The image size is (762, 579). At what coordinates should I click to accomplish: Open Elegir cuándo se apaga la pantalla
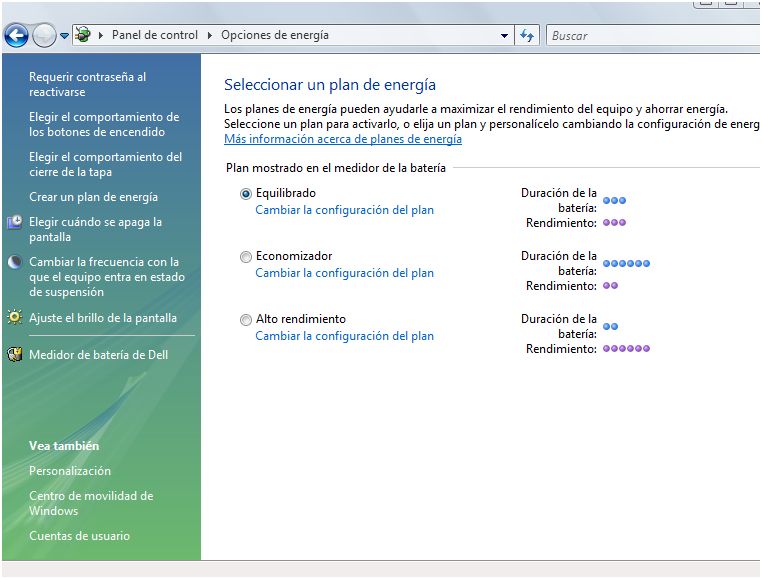pyautogui.click(x=95, y=229)
